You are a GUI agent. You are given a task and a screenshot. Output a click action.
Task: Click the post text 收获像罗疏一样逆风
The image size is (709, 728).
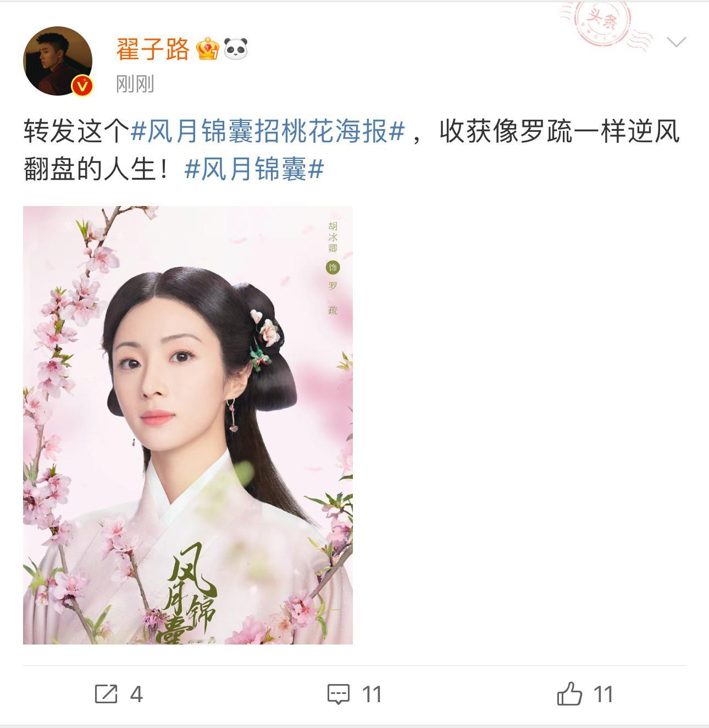(x=560, y=132)
